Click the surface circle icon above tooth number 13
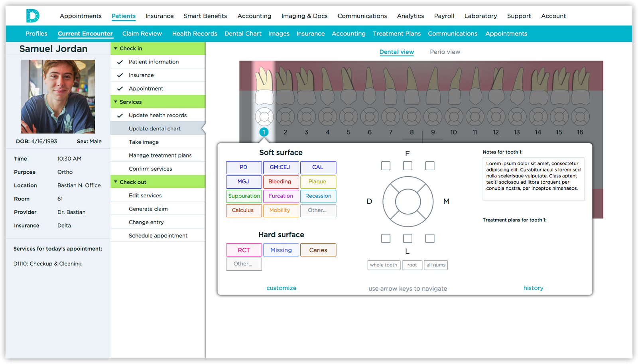This screenshot has height=364, width=638. pos(517,117)
